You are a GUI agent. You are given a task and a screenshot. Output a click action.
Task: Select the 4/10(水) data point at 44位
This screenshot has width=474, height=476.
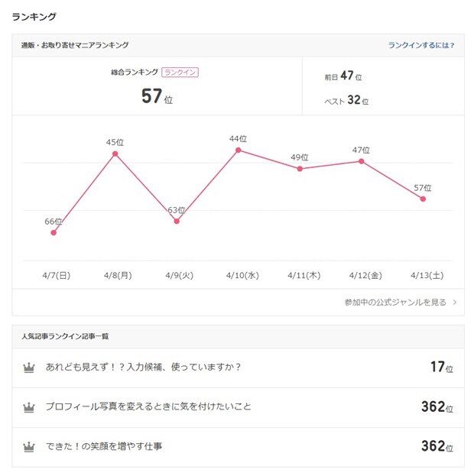tap(238, 150)
